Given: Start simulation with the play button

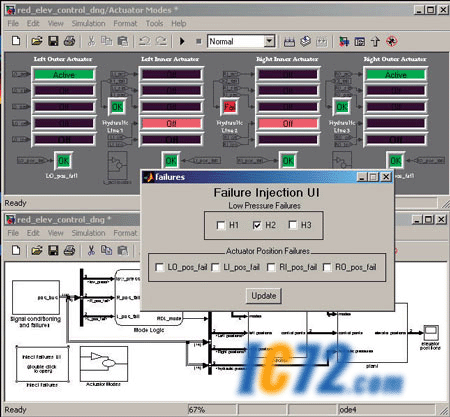Looking at the screenshot, I should pos(182,41).
